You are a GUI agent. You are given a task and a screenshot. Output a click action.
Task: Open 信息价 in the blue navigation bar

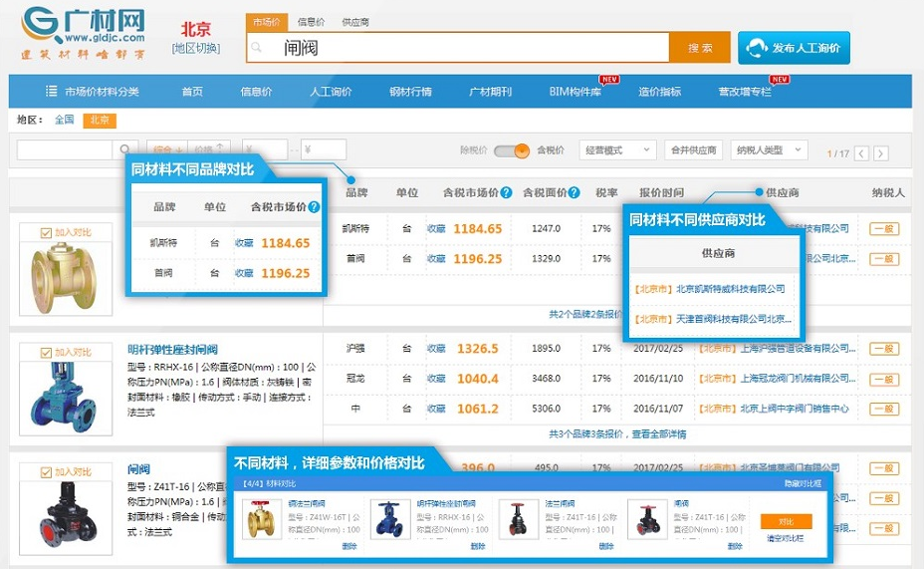pyautogui.click(x=256, y=92)
